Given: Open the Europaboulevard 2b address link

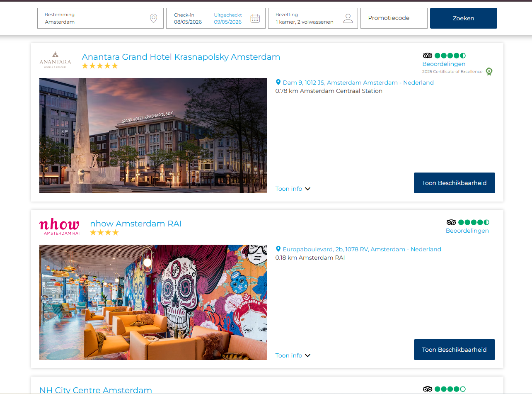Looking at the screenshot, I should [362, 249].
